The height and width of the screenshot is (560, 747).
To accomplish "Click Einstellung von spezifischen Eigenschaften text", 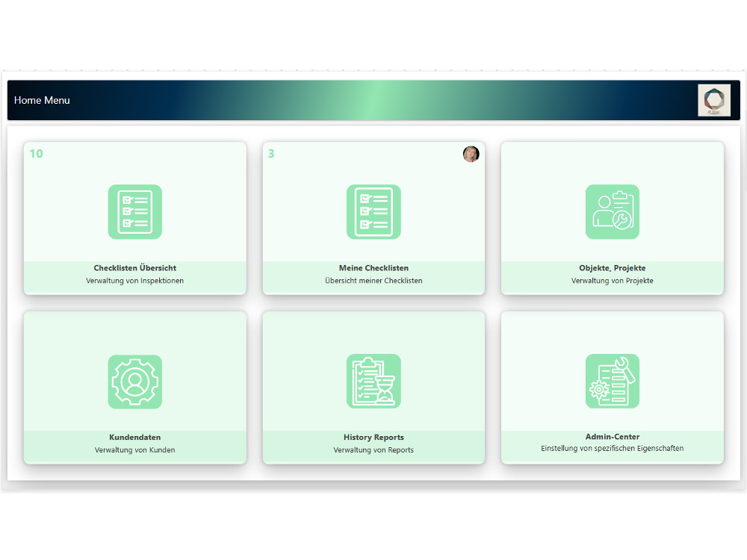I will (613, 449).
